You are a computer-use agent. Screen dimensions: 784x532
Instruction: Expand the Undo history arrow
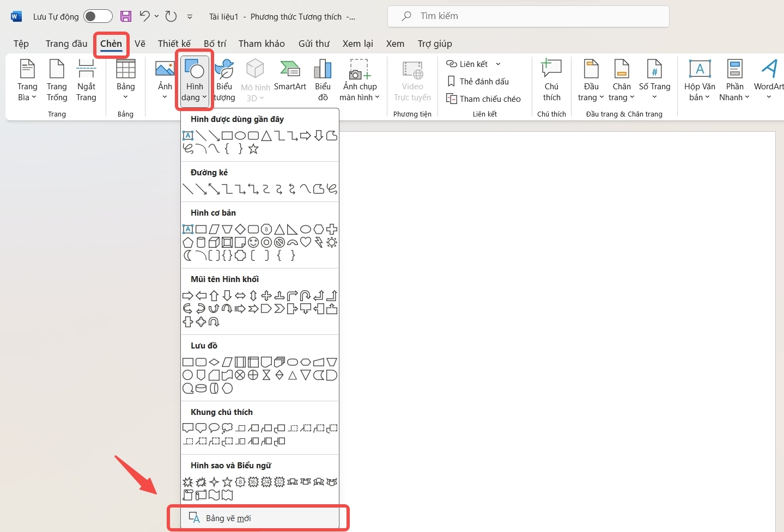[156, 16]
